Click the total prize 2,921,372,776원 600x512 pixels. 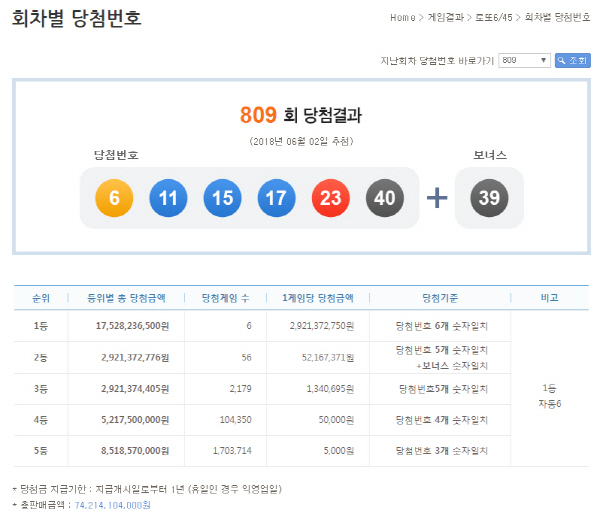coord(135,358)
